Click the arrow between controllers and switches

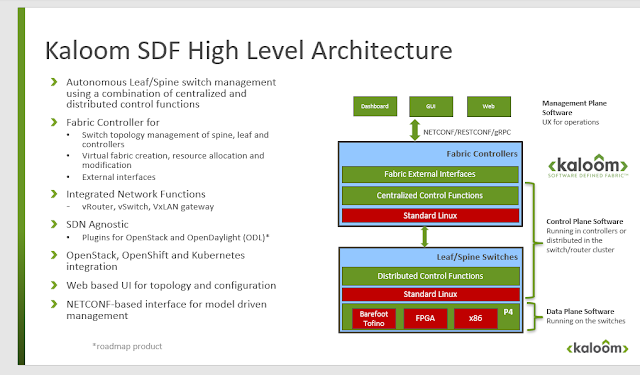424,237
